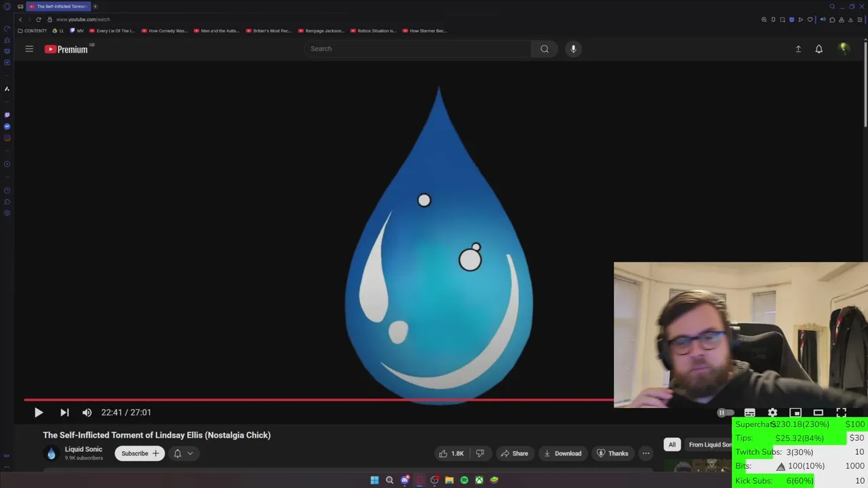868x488 pixels.
Task: Download the video
Action: pyautogui.click(x=562, y=453)
